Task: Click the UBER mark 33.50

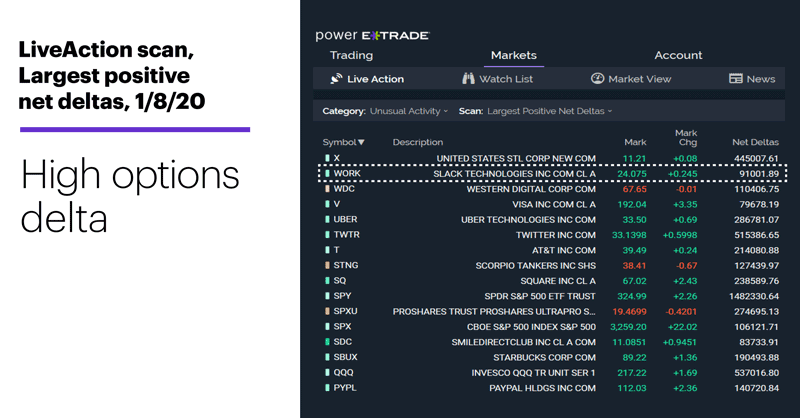Action: tap(634, 220)
